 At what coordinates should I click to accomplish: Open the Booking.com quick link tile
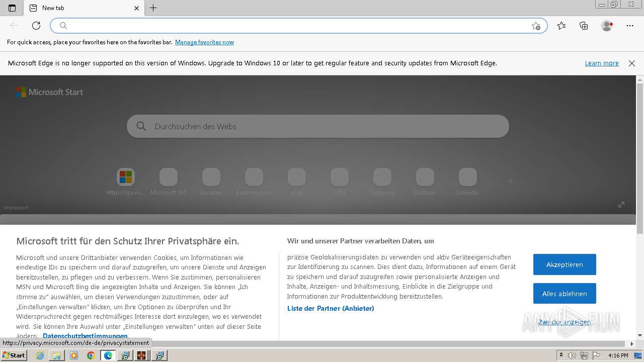coord(254,182)
